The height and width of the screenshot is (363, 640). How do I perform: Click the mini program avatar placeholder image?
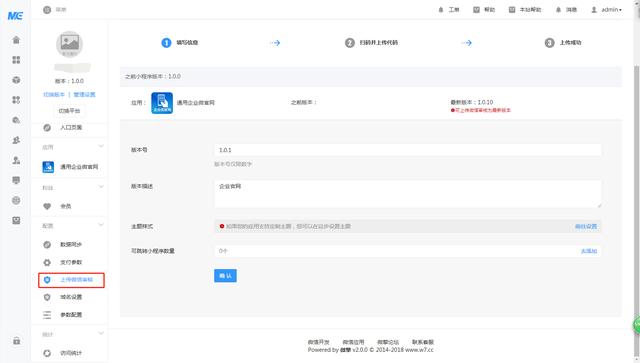[x=69, y=44]
